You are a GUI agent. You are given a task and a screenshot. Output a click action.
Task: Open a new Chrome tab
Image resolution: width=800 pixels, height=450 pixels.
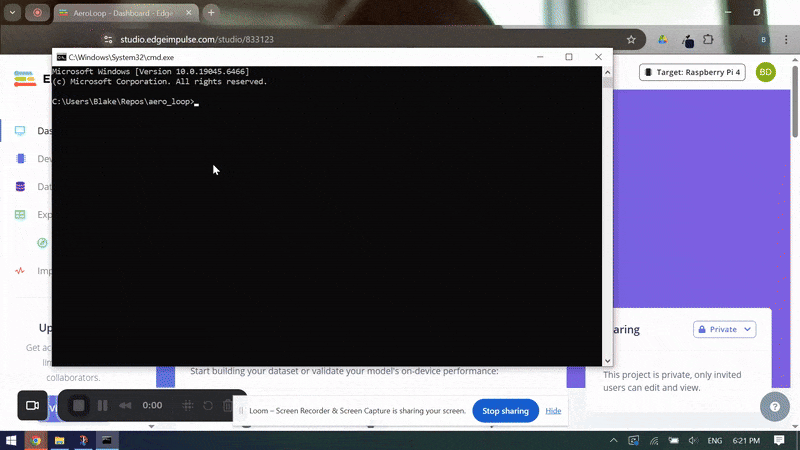211,13
